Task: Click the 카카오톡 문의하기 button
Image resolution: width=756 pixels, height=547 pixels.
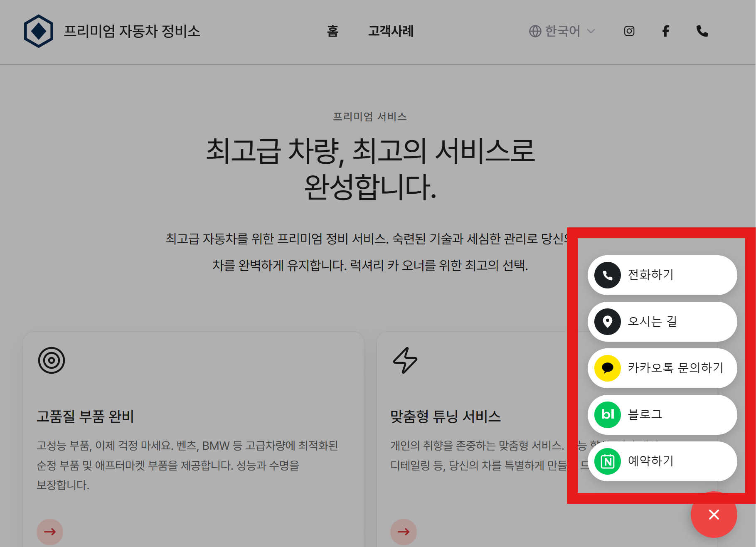Action: coord(675,368)
